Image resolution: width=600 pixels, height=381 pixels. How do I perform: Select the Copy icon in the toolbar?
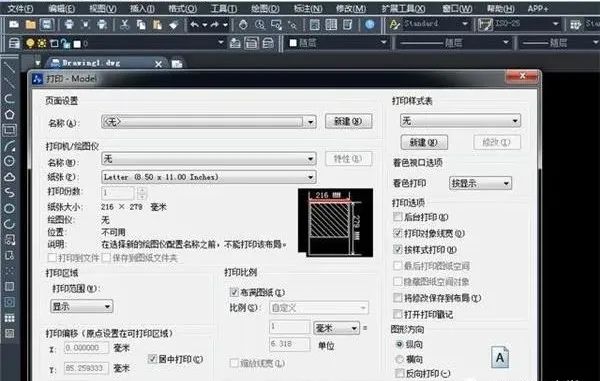141,25
